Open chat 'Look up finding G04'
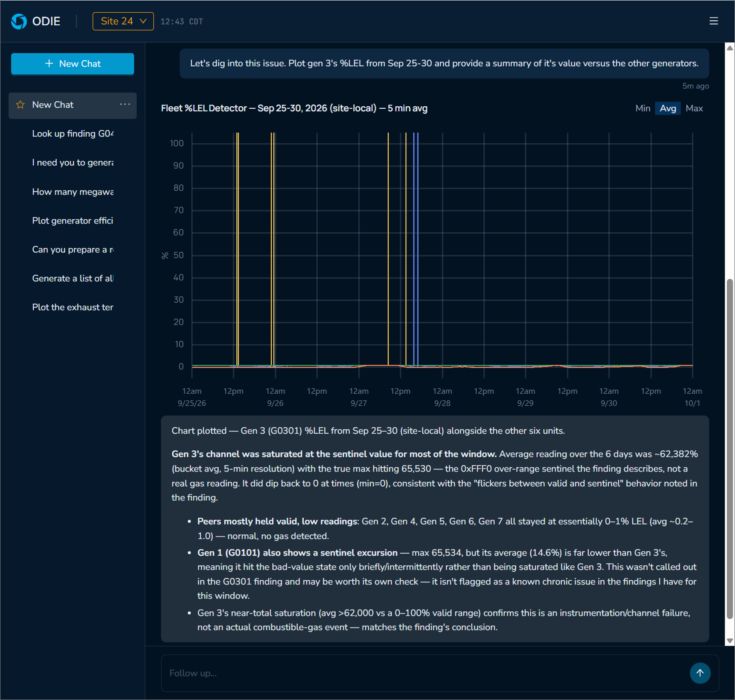Image resolution: width=735 pixels, height=700 pixels. tap(73, 134)
